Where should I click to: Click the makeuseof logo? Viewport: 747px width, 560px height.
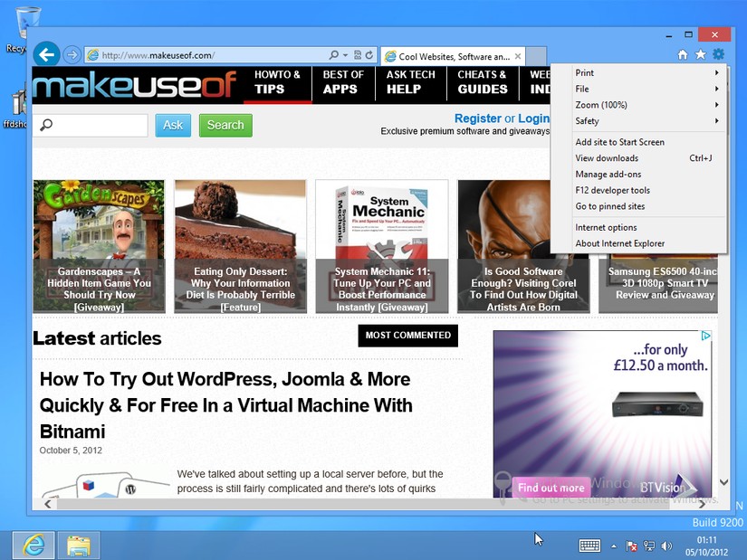(x=135, y=85)
